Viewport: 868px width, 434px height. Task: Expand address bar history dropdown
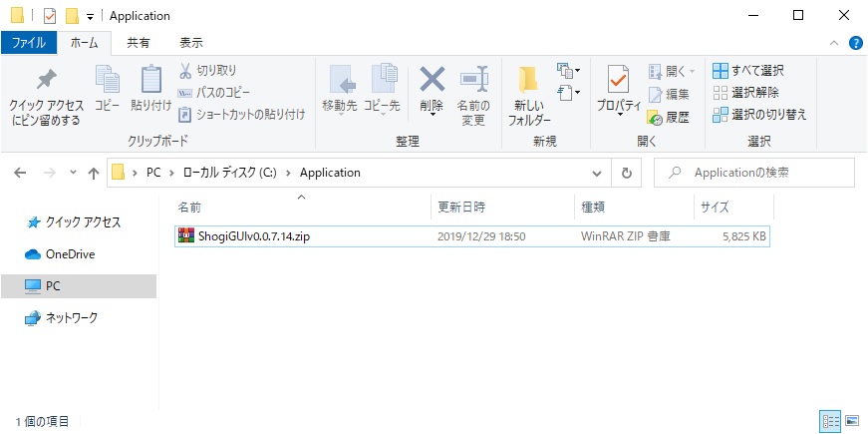point(597,173)
